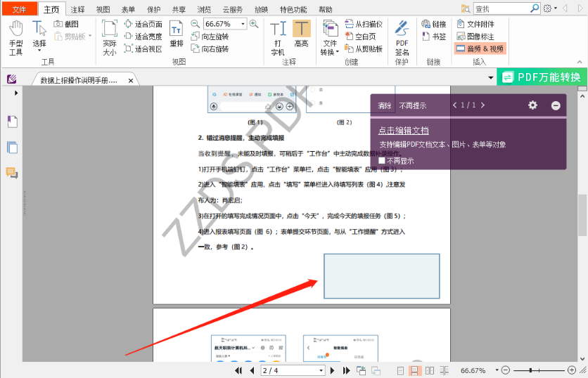Rotate view right (向右旋转)

(x=210, y=48)
